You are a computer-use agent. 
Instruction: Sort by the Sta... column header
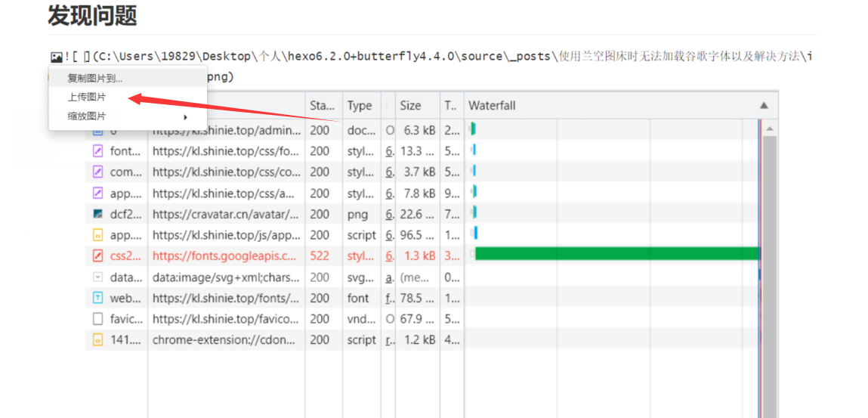(x=323, y=105)
